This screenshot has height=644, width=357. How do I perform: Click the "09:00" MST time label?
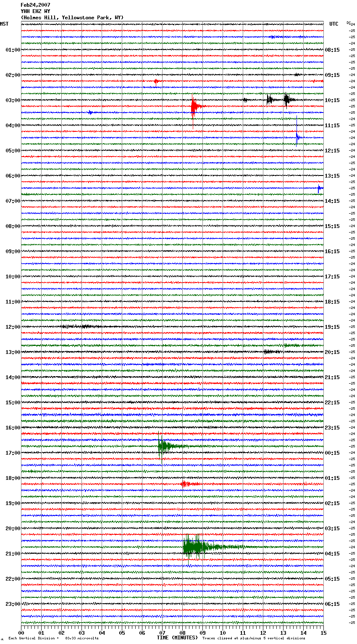click(13, 251)
